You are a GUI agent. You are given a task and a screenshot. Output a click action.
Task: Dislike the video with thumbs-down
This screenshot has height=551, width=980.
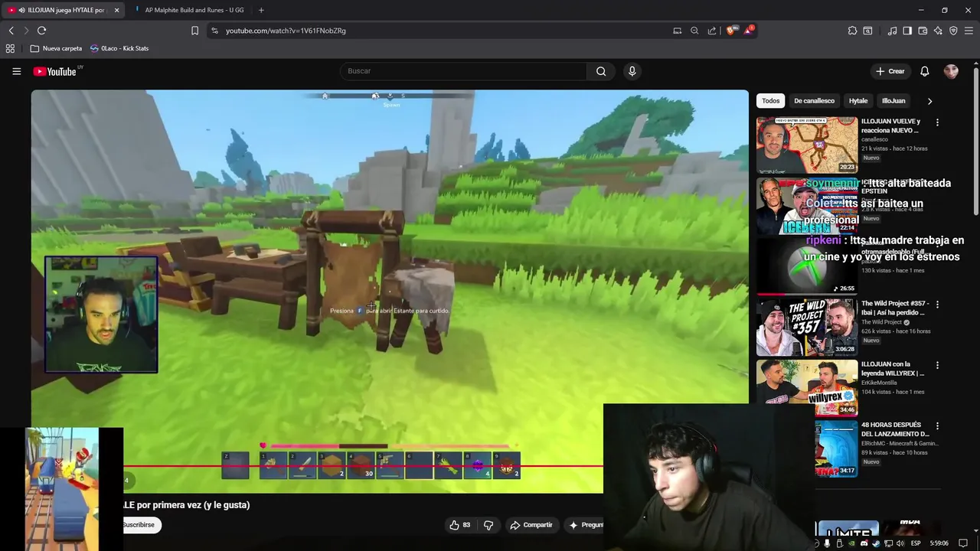click(488, 525)
